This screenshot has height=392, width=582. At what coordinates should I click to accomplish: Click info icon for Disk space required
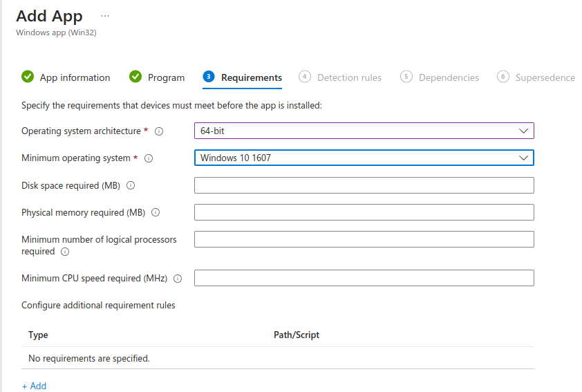pyautogui.click(x=131, y=185)
